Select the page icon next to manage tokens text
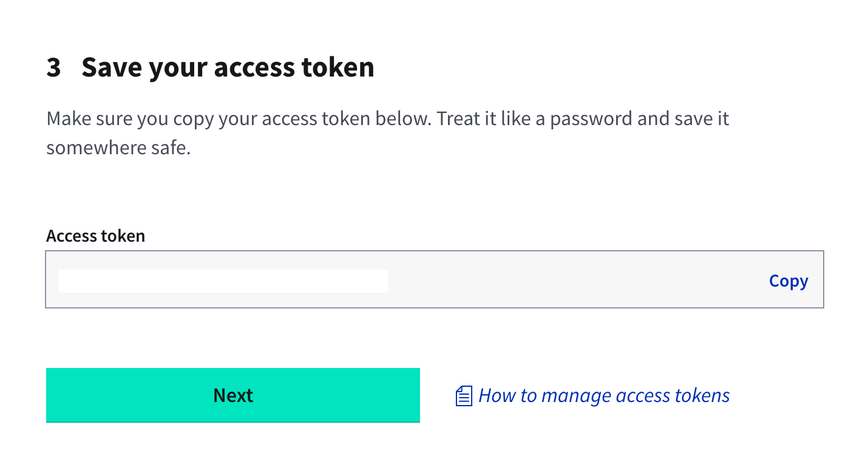 click(463, 395)
